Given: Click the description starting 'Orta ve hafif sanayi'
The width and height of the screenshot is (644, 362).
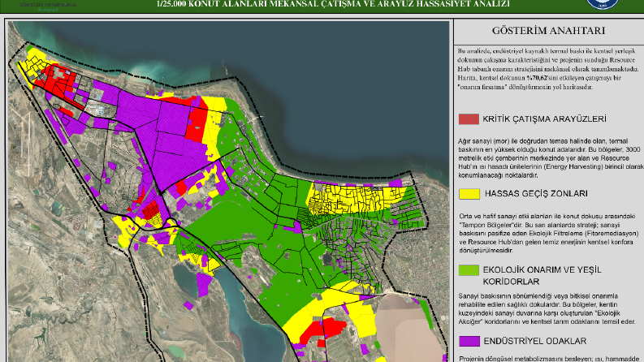Looking at the screenshot, I should [549, 233].
